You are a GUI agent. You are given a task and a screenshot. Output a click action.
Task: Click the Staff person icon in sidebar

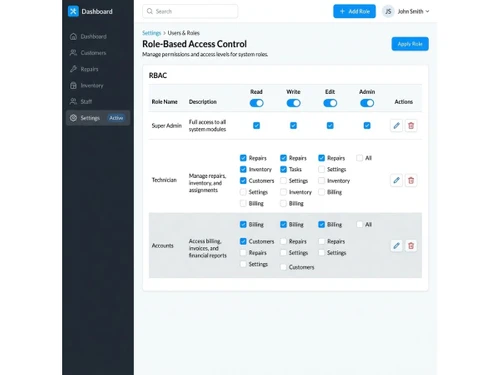73,101
